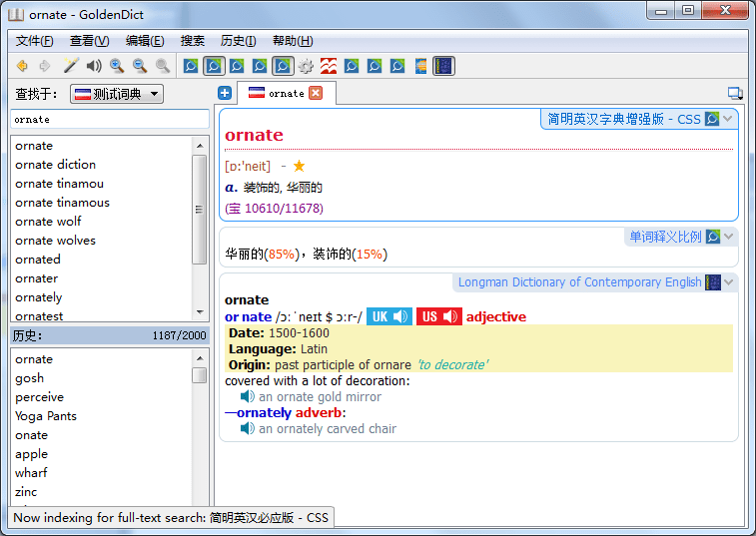
Task: Click the tab list icon at top right
Action: pyautogui.click(x=735, y=93)
